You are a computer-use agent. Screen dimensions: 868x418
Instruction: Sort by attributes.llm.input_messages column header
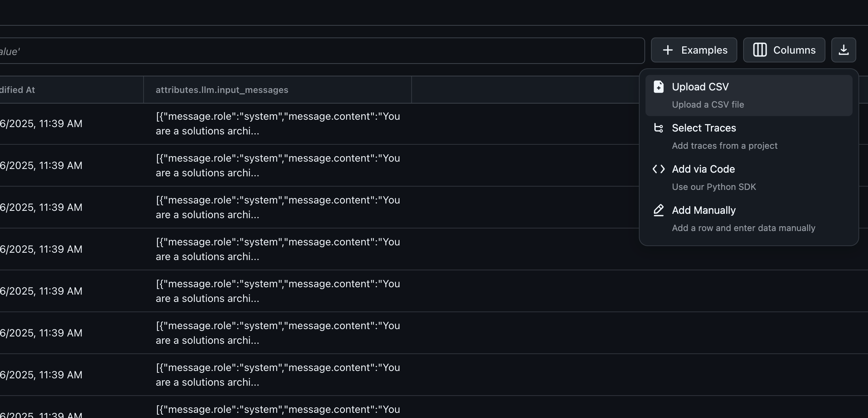(x=222, y=90)
